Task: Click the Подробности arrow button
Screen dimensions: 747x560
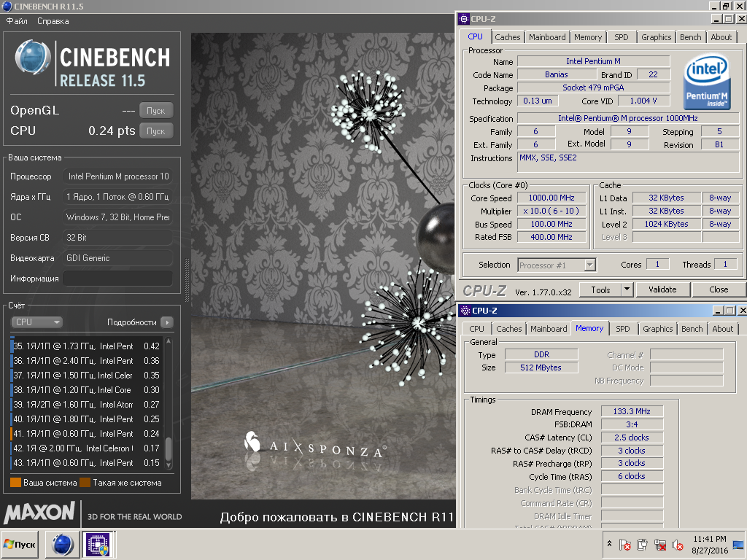Action: [167, 322]
